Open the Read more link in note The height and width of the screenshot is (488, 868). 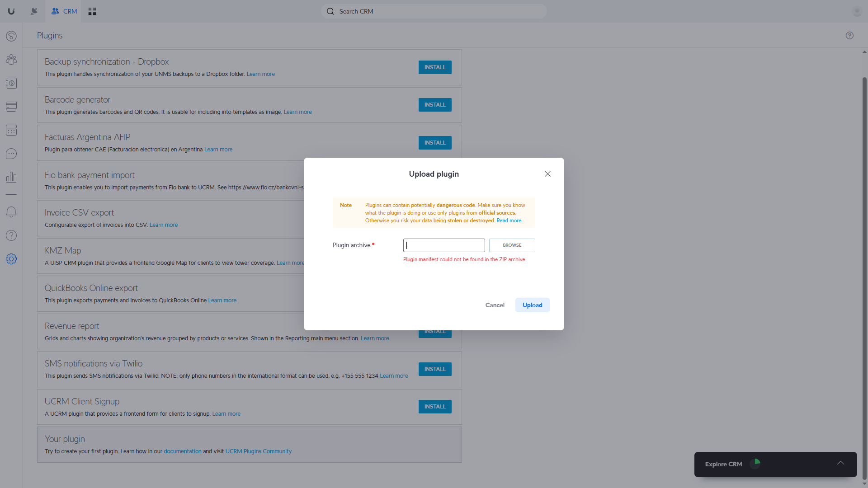(x=509, y=221)
